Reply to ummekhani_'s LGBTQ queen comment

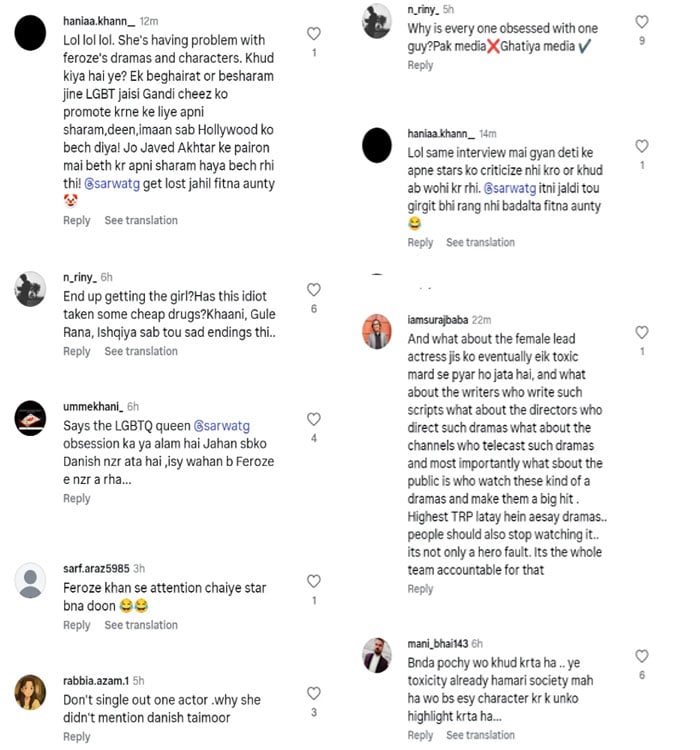coord(77,498)
